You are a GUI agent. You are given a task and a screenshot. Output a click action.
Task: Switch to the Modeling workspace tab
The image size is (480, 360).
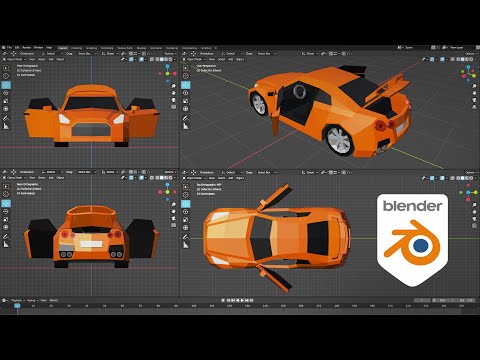point(76,48)
